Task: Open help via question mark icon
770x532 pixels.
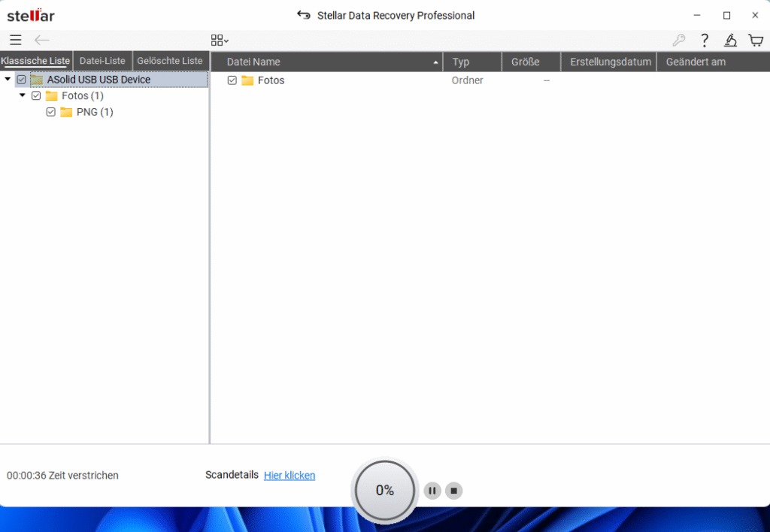Action: [705, 41]
